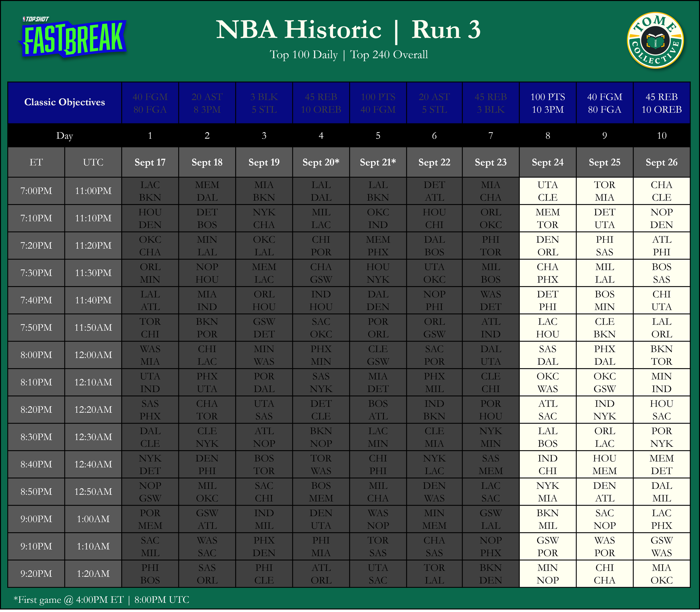
Task: Select the 1:20AM UTC time cell
Action: [93, 574]
